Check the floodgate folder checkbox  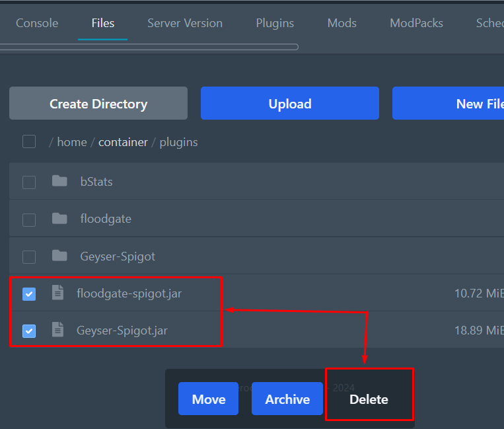tap(29, 219)
